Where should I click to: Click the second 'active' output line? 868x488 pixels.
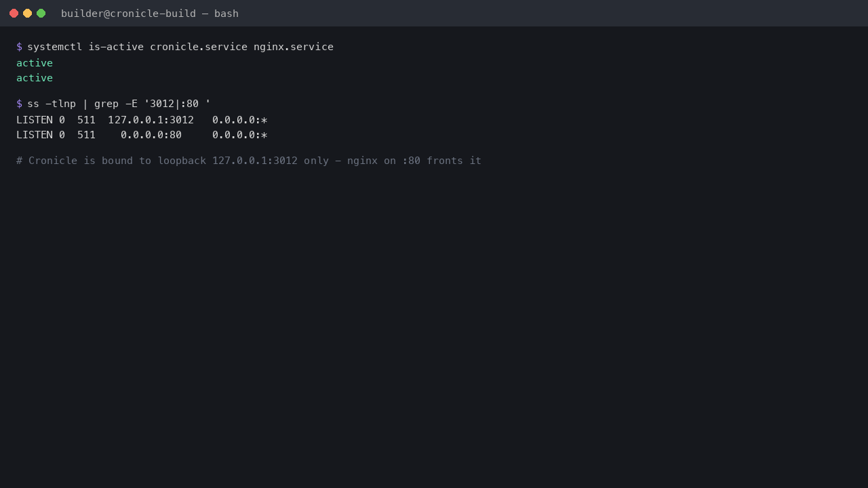(x=35, y=78)
